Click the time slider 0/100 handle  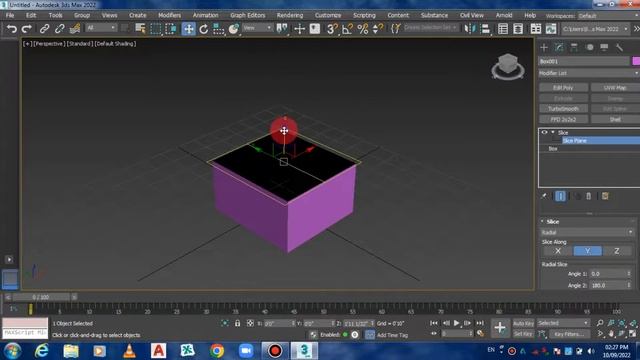click(41, 297)
